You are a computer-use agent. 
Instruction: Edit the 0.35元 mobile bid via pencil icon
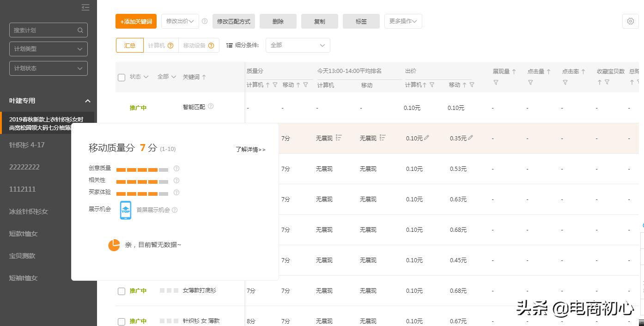tap(471, 138)
